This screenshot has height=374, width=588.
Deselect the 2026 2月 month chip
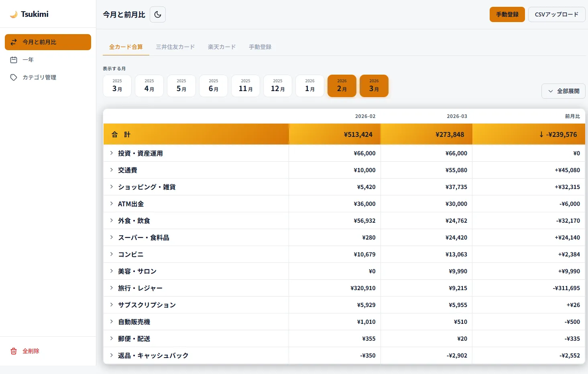342,86
